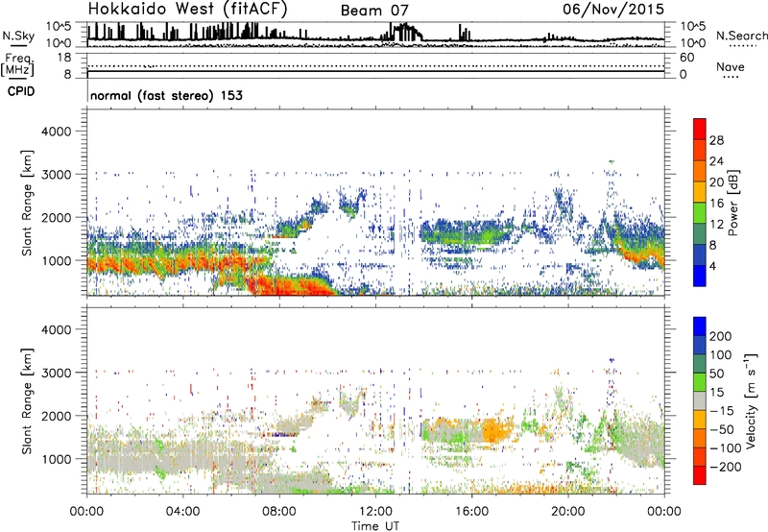Click the frequency '18' tick label
The image size is (768, 532).
pos(64,58)
